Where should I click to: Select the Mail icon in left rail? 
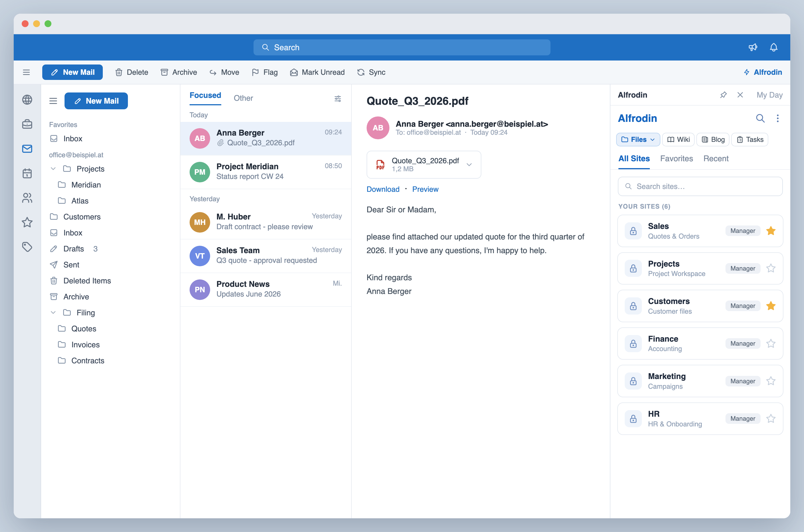[27, 149]
